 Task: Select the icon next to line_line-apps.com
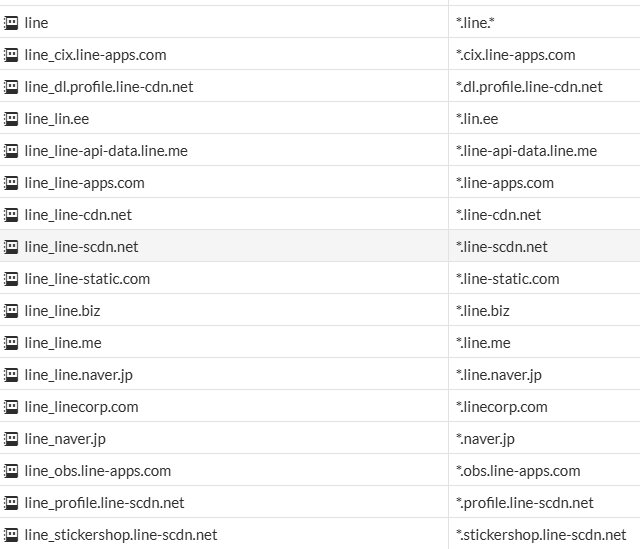click(11, 183)
